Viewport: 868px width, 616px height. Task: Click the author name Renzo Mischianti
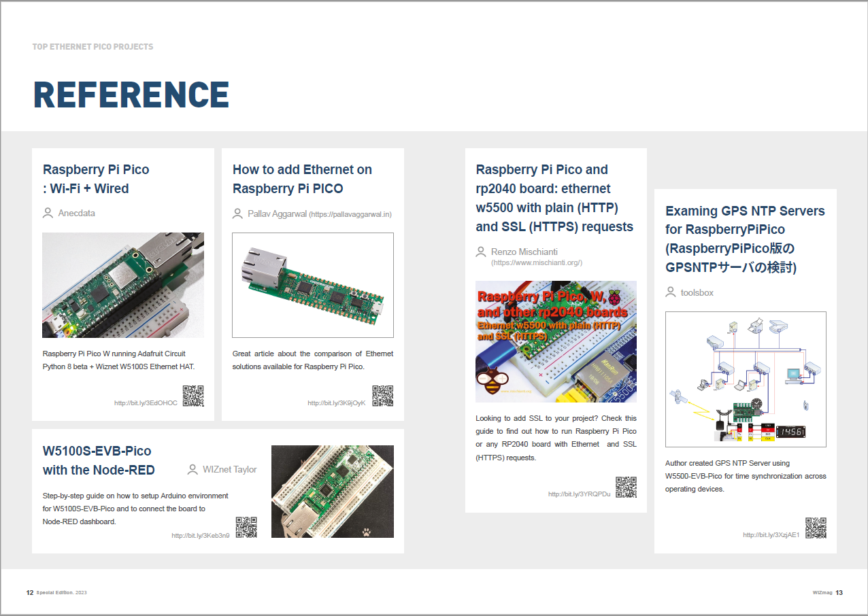(x=524, y=252)
